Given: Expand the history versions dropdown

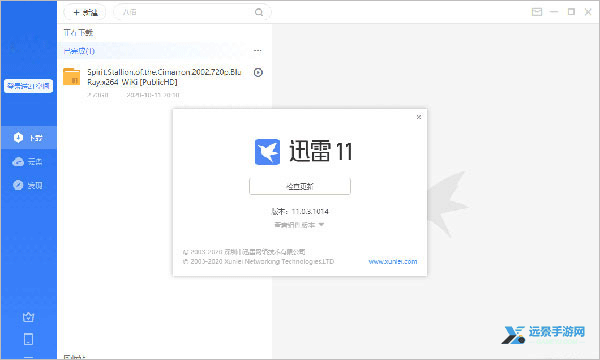Looking at the screenshot, I should coord(299,225).
